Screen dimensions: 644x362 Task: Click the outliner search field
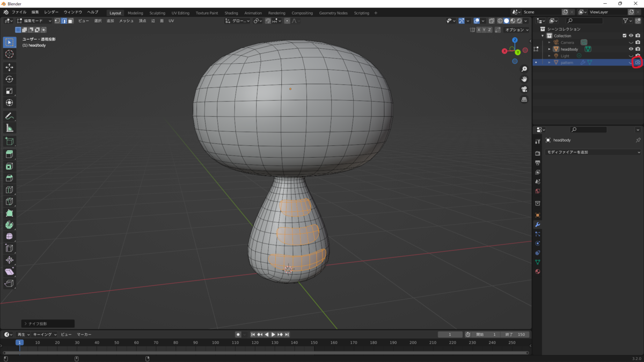[x=584, y=21]
